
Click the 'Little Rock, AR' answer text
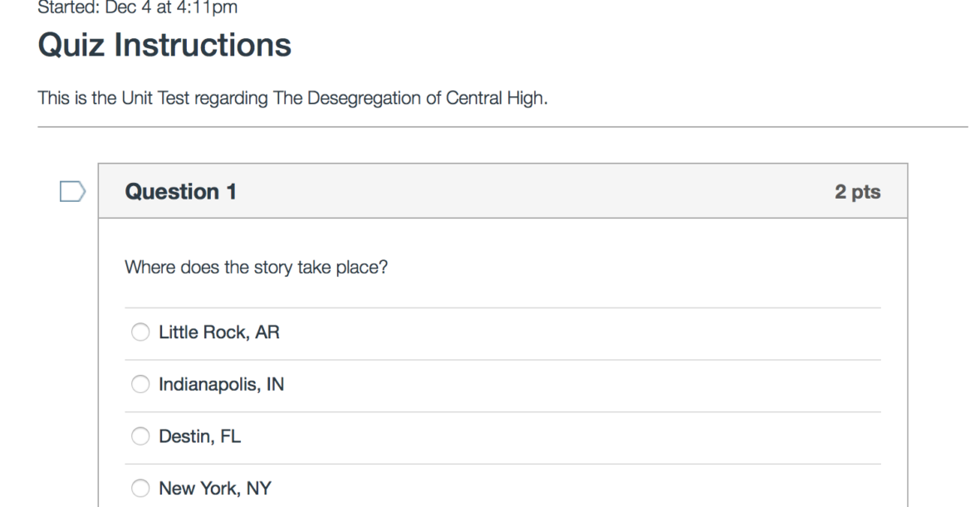(x=219, y=333)
